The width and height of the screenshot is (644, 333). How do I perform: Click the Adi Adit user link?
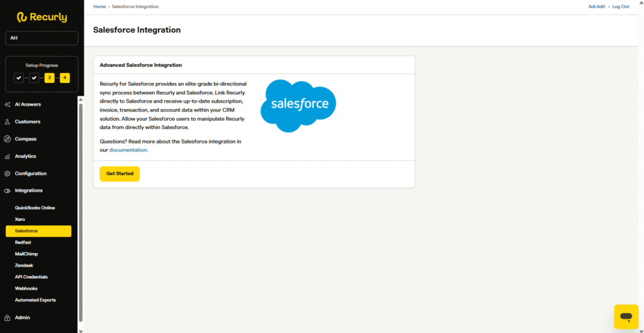597,6
